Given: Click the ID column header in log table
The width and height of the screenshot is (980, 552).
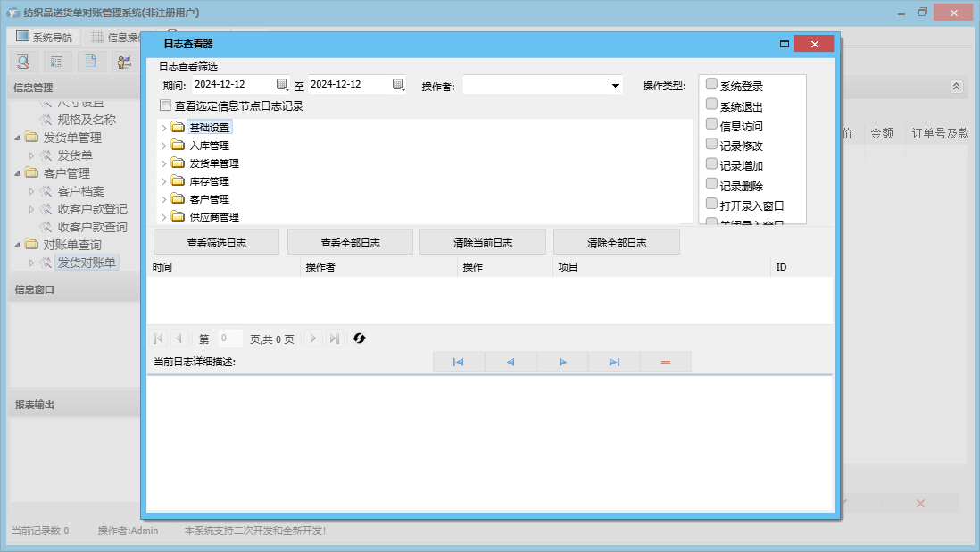Looking at the screenshot, I should point(801,267).
